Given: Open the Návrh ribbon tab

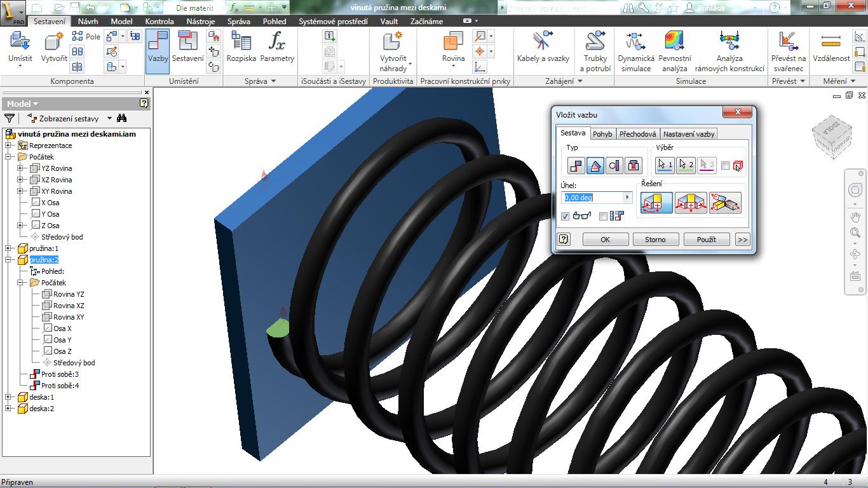Looking at the screenshot, I should (88, 21).
